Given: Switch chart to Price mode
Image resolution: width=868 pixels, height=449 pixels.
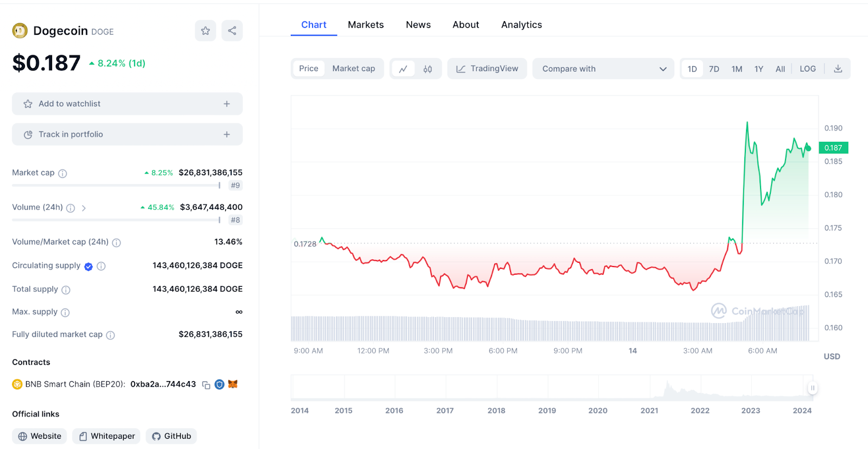Looking at the screenshot, I should pos(309,68).
